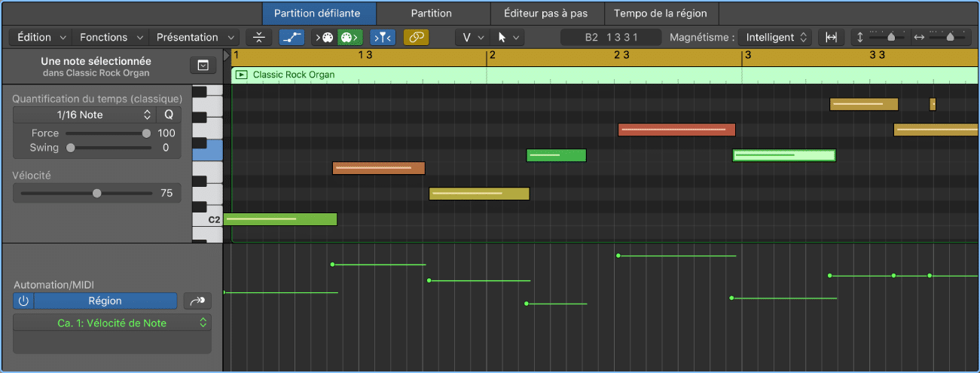This screenshot has width=980, height=373.
Task: Toggle the catch playhead button
Action: [x=383, y=37]
